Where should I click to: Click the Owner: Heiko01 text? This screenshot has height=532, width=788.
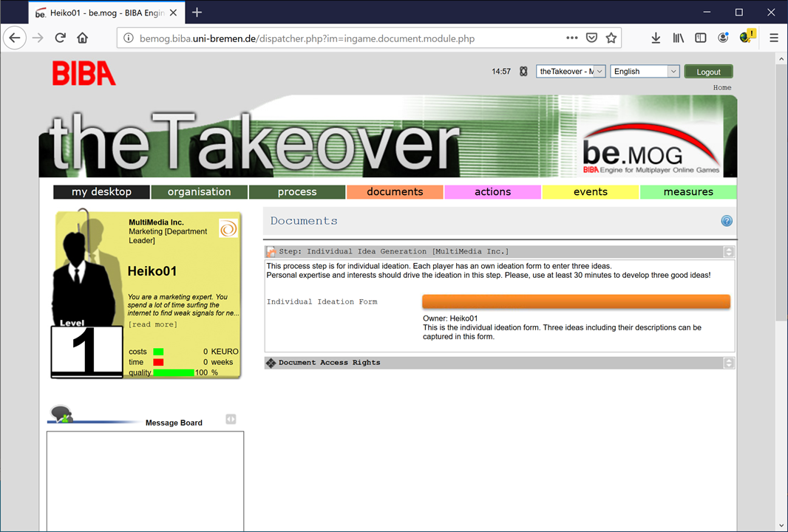coord(450,318)
